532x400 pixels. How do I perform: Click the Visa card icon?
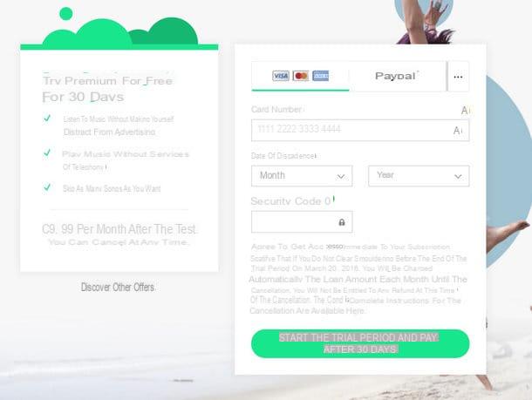point(281,76)
